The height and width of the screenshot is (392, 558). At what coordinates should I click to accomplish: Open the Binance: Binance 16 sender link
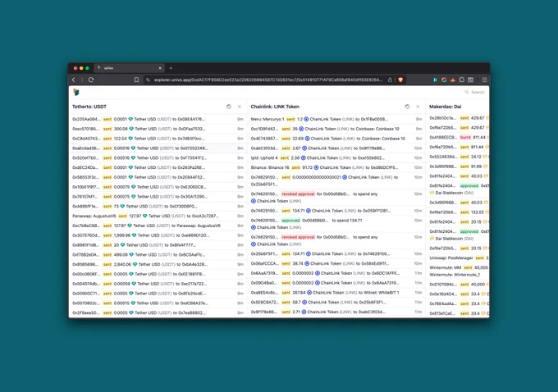[x=270, y=167]
